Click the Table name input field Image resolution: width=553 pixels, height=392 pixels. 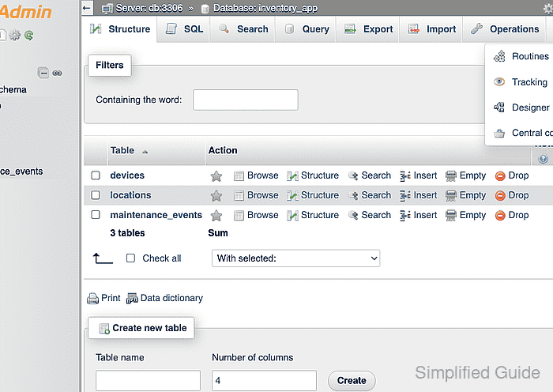149,380
